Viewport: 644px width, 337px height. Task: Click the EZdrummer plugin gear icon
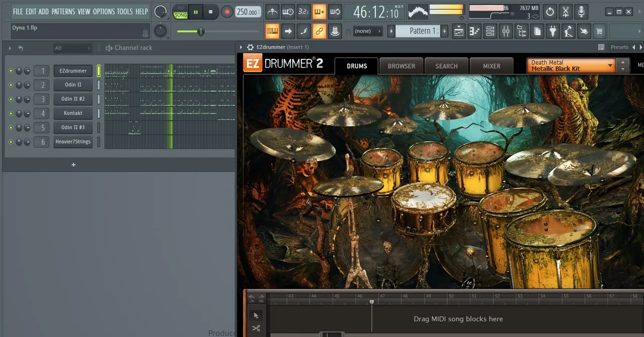click(x=250, y=47)
